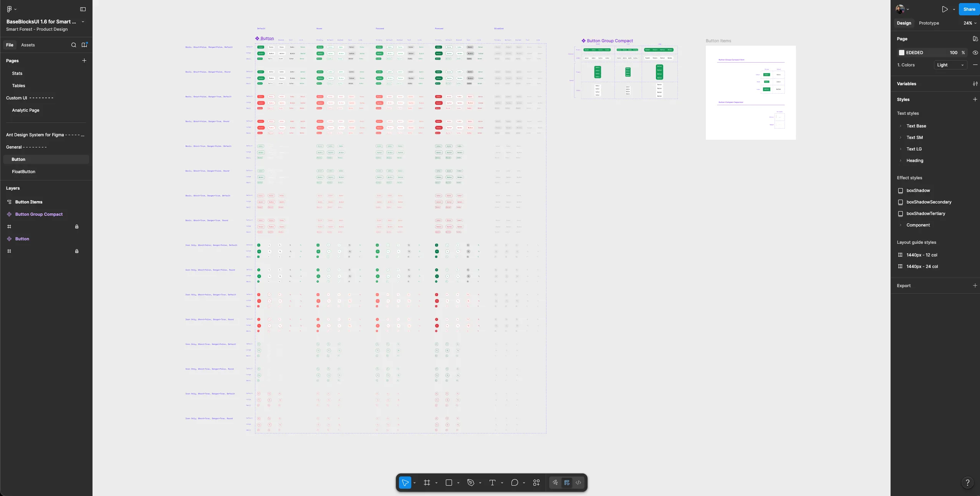Select the Frame tool
Image resolution: width=980 pixels, height=496 pixels.
(x=427, y=483)
